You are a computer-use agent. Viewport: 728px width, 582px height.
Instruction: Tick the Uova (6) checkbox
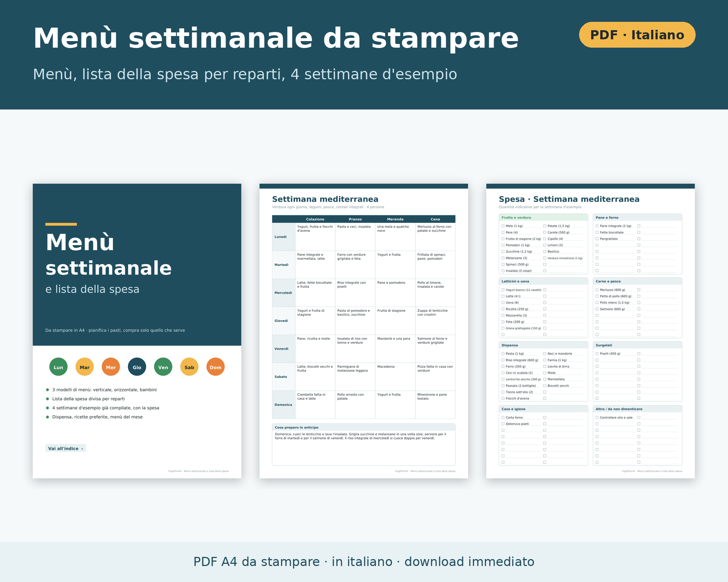click(503, 303)
